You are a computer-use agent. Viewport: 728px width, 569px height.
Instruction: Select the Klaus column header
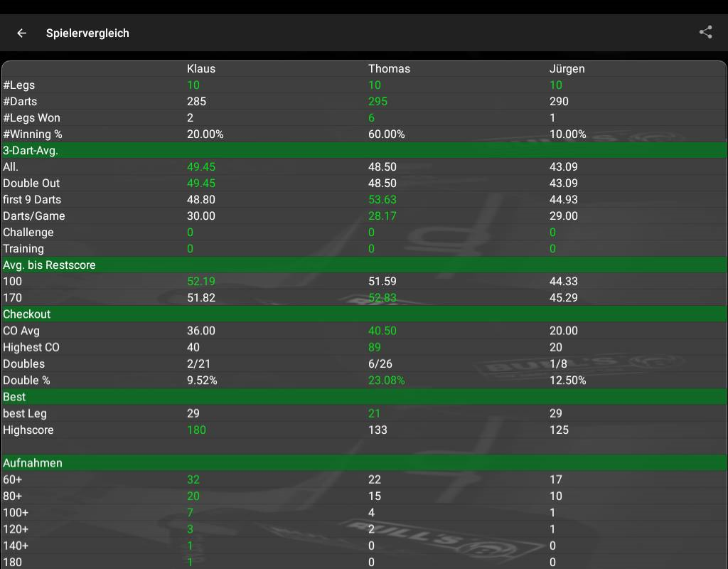click(201, 69)
